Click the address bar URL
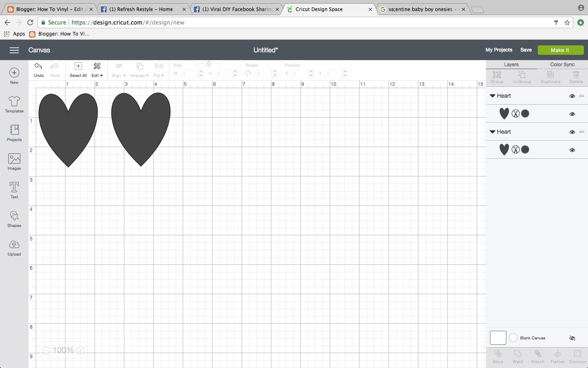The height and width of the screenshot is (368, 588). pos(128,22)
